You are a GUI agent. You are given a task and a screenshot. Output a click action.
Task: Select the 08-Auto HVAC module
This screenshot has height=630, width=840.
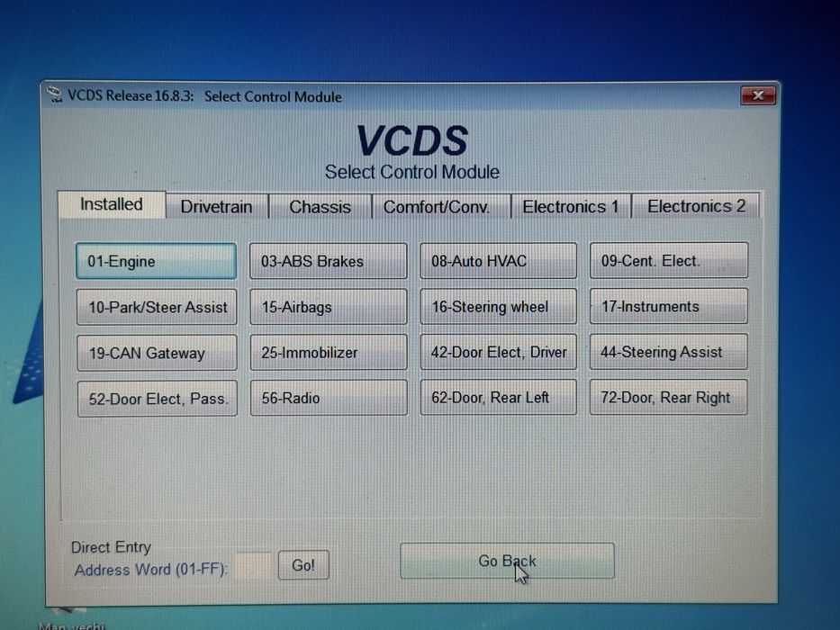498,260
